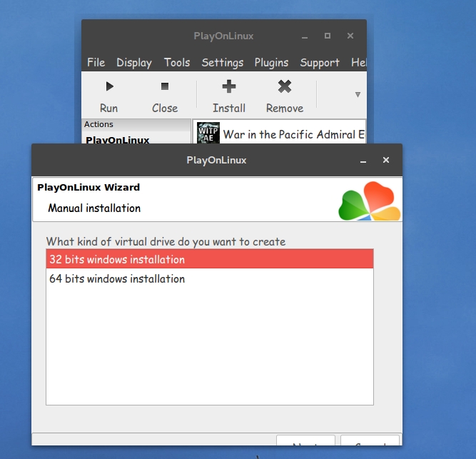Click the PlayOnLinux heading in the Actions panel
Viewport: 476px width, 459px height.
coord(118,140)
